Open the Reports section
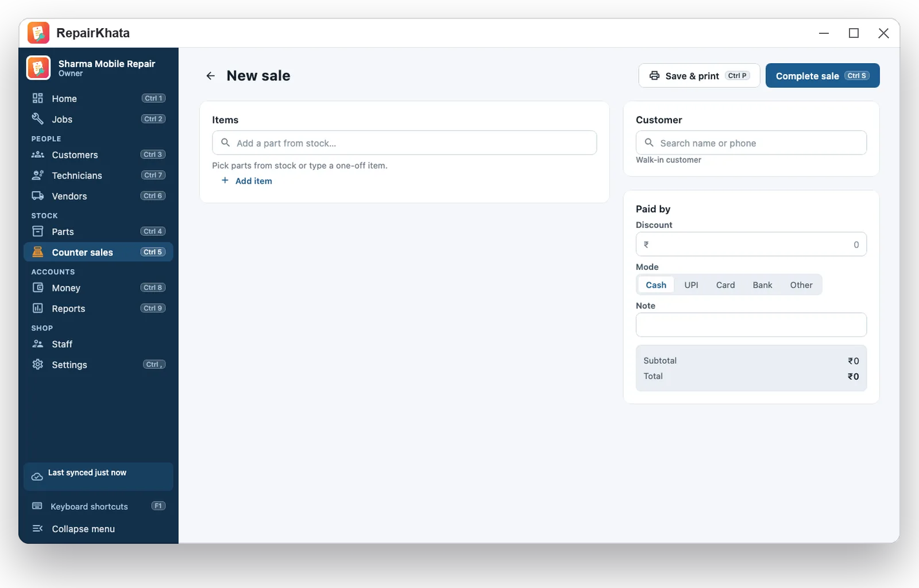The image size is (919, 588). point(98,308)
